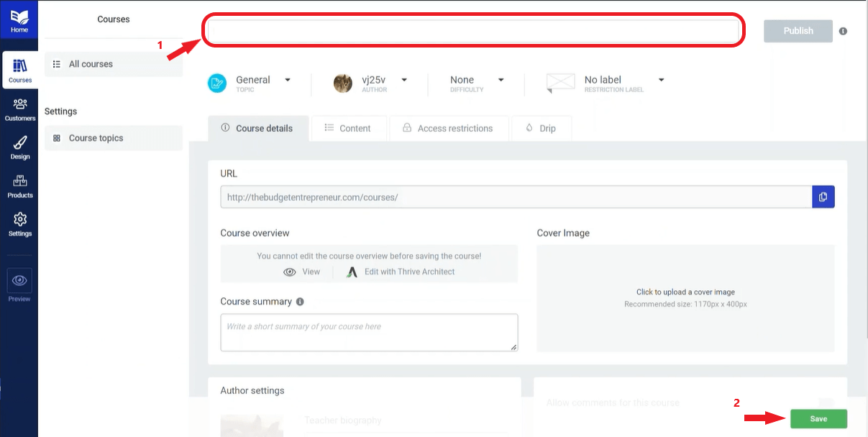Switch to the Course details tab

[258, 128]
